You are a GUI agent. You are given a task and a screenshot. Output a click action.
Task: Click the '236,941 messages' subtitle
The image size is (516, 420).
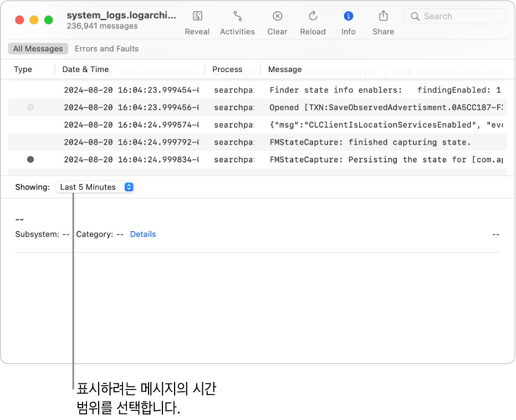coord(102,26)
